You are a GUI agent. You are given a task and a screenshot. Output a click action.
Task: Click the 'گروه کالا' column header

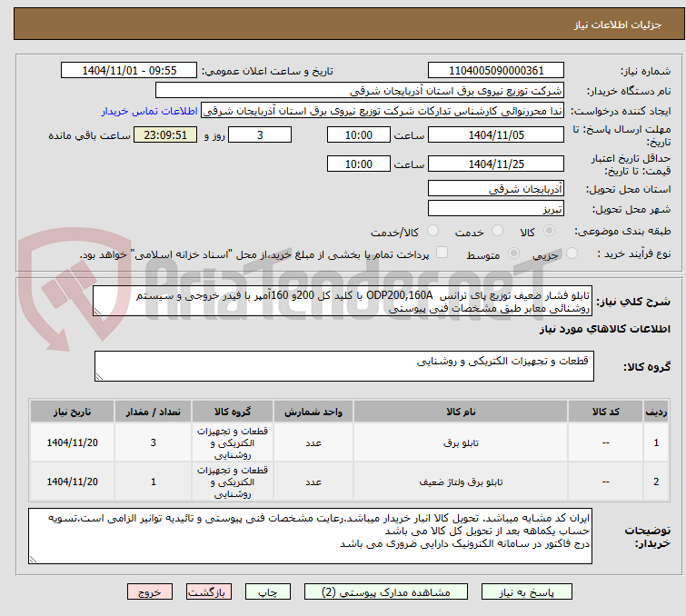pos(233,412)
